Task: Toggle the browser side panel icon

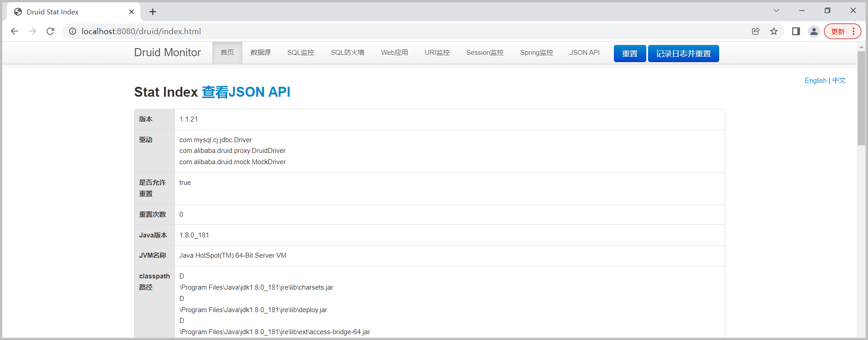Action: click(x=796, y=31)
